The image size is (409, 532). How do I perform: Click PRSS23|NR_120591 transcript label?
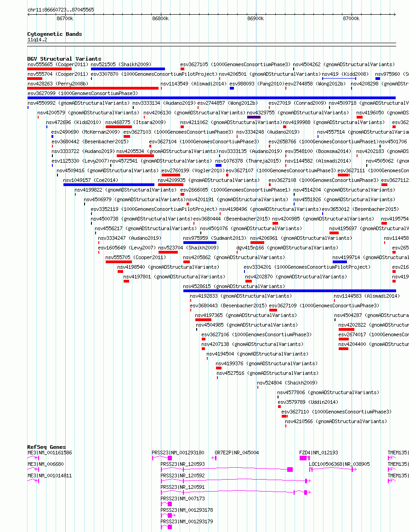(x=182, y=487)
